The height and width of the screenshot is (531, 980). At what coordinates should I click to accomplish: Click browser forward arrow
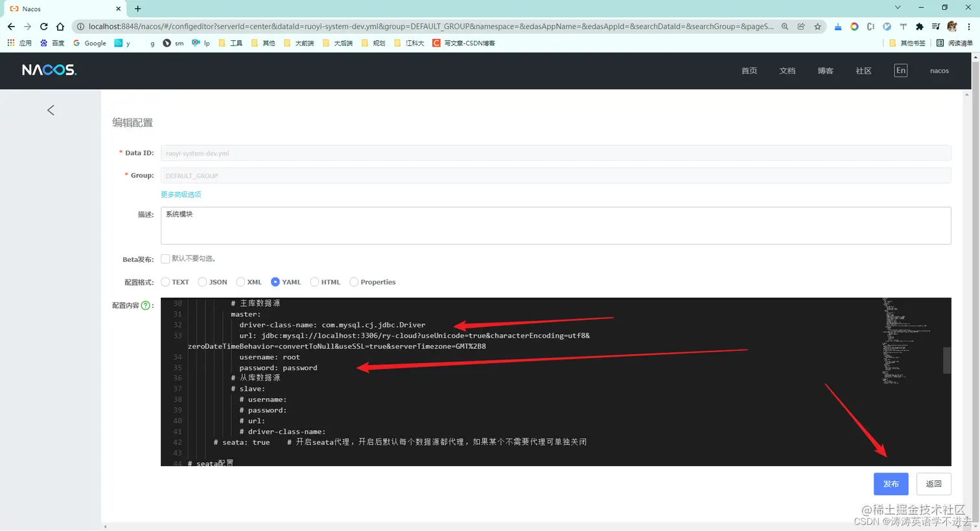click(x=27, y=27)
